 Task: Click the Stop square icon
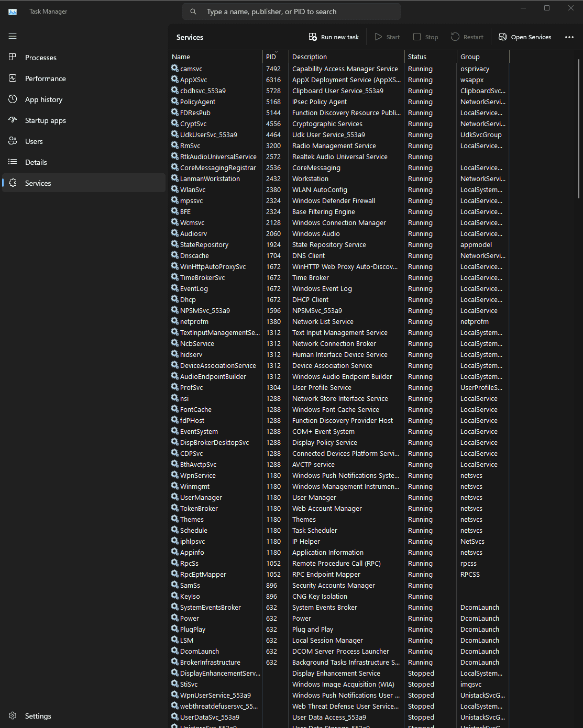417,37
